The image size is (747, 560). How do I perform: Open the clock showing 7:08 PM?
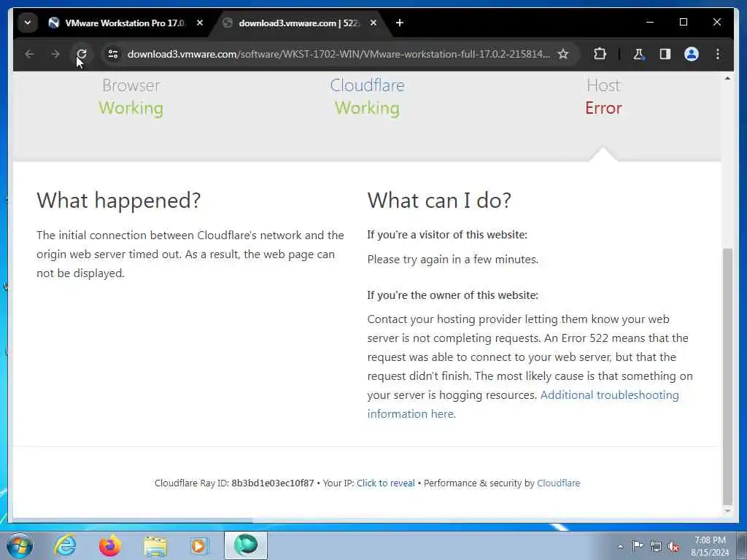tap(710, 546)
